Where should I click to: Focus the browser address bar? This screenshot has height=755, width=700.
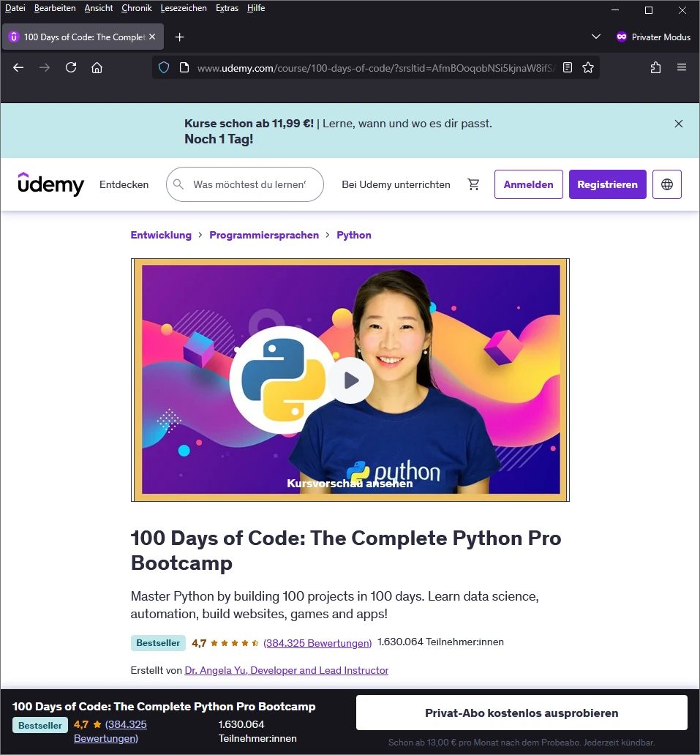pos(375,68)
